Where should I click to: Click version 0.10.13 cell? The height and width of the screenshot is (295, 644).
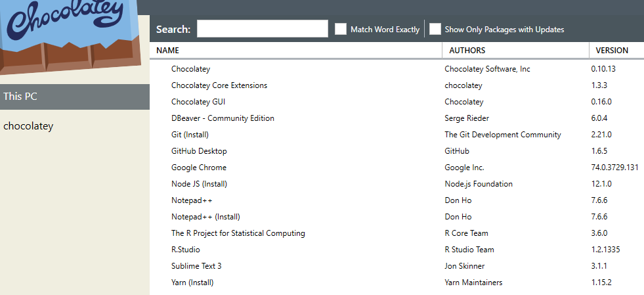[603, 69]
